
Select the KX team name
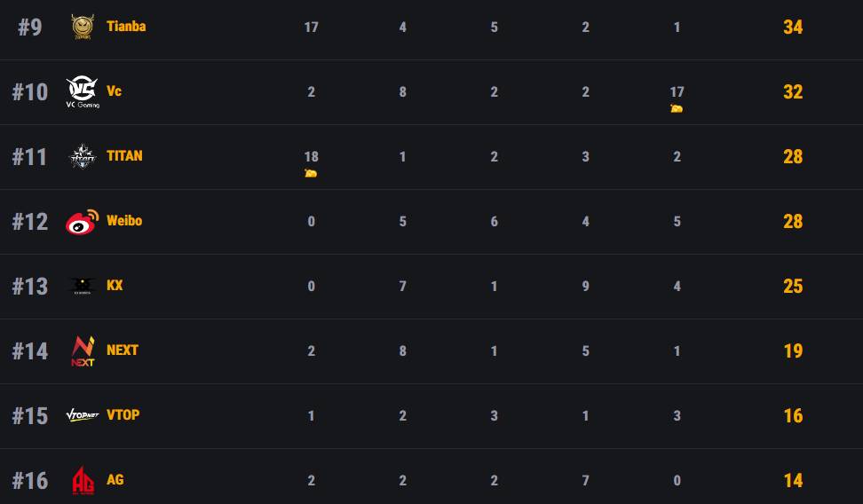click(115, 286)
